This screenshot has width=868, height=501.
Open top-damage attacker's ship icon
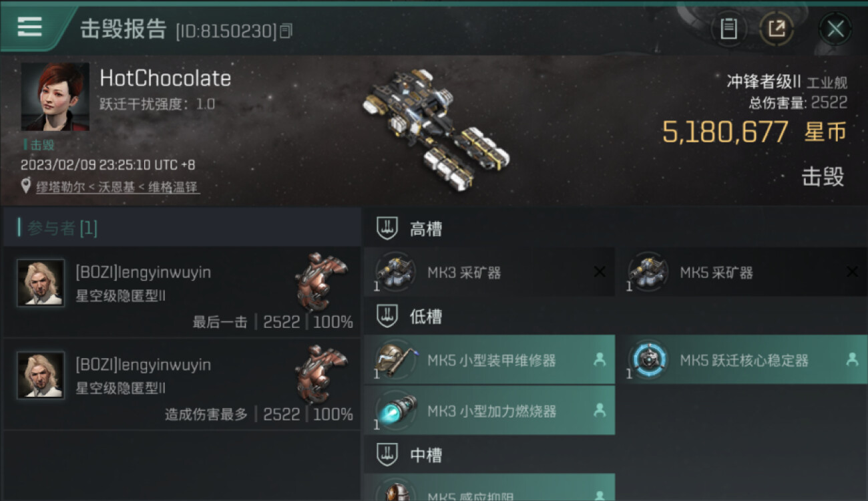tap(322, 373)
